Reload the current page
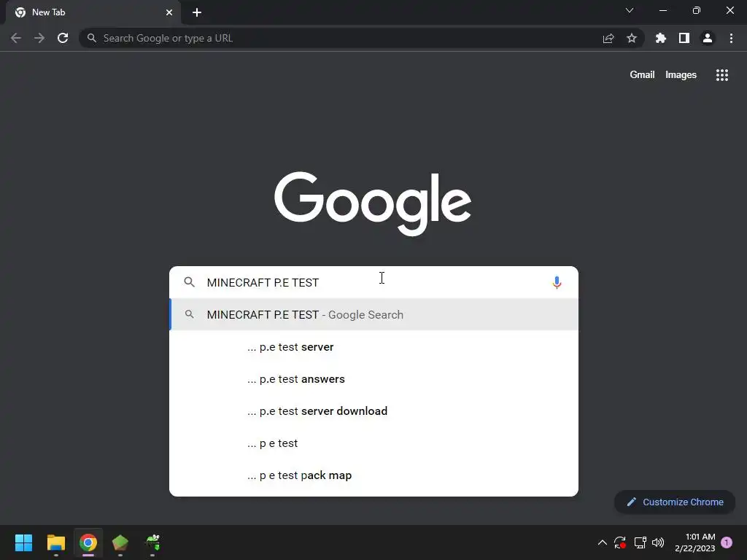Screen dimensions: 747x560 coord(63,38)
